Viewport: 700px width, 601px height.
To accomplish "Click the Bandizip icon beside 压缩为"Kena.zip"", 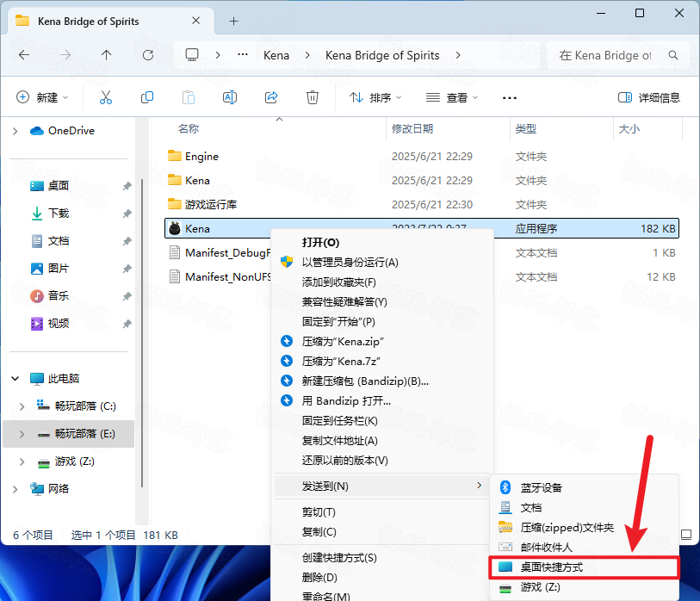I will (x=287, y=342).
